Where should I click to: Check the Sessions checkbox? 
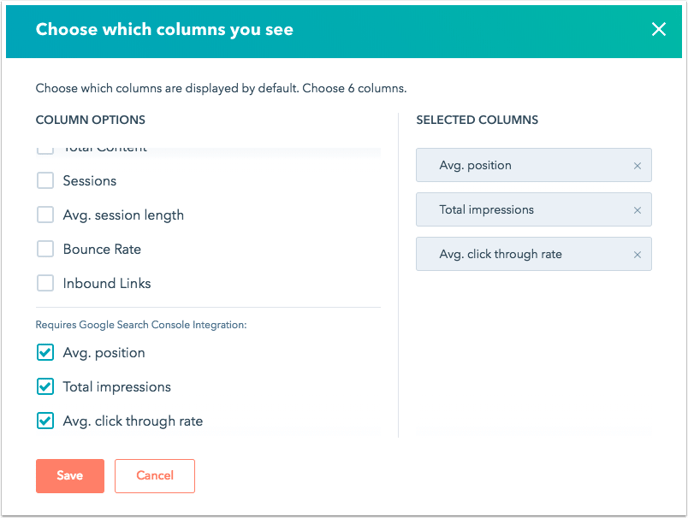tap(45, 180)
